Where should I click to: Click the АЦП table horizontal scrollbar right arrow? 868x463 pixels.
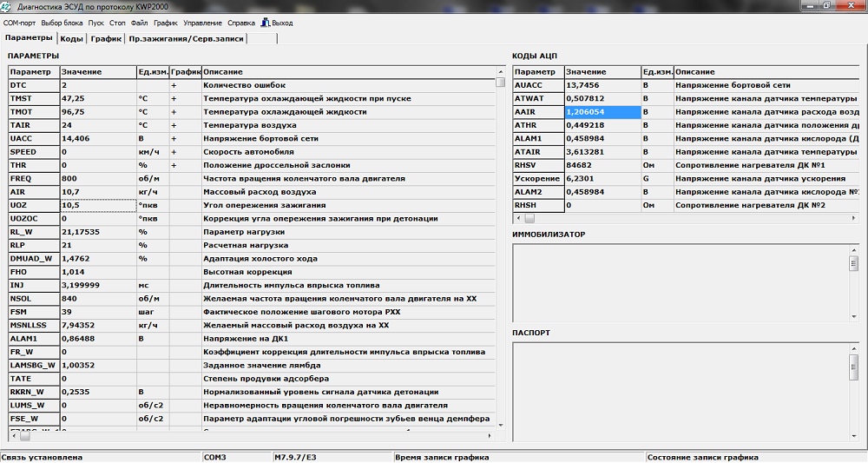853,218
